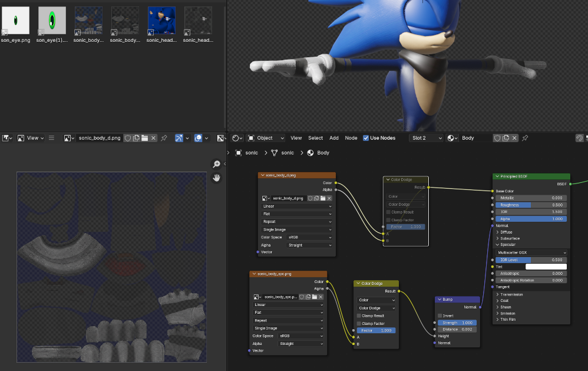Toggle node snapping in node editor header
This screenshot has height=371, width=588.
579,138
